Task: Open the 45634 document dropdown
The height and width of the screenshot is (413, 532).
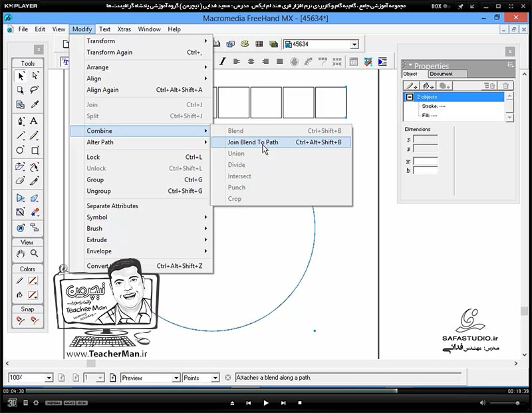Action: [354, 45]
